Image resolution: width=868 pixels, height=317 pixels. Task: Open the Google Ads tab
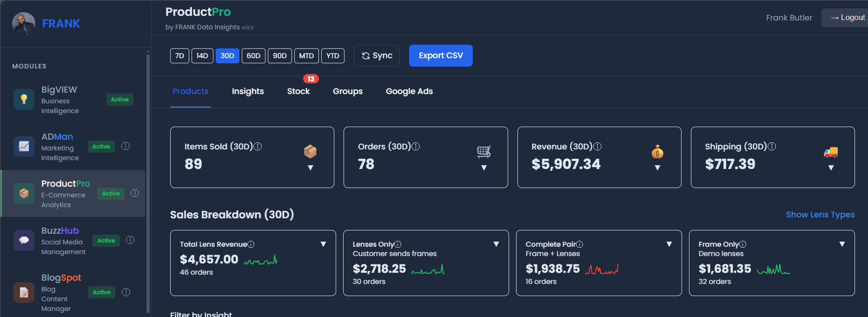409,91
